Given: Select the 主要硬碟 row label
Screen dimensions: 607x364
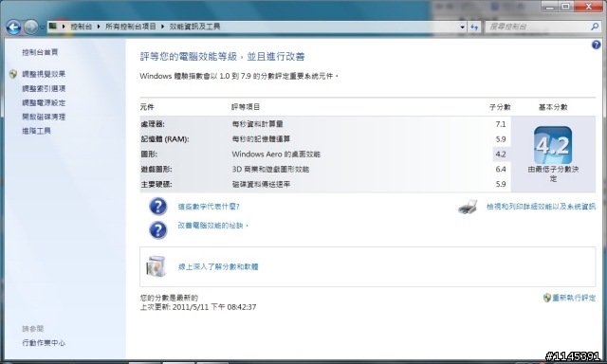Looking at the screenshot, I should point(156,184).
